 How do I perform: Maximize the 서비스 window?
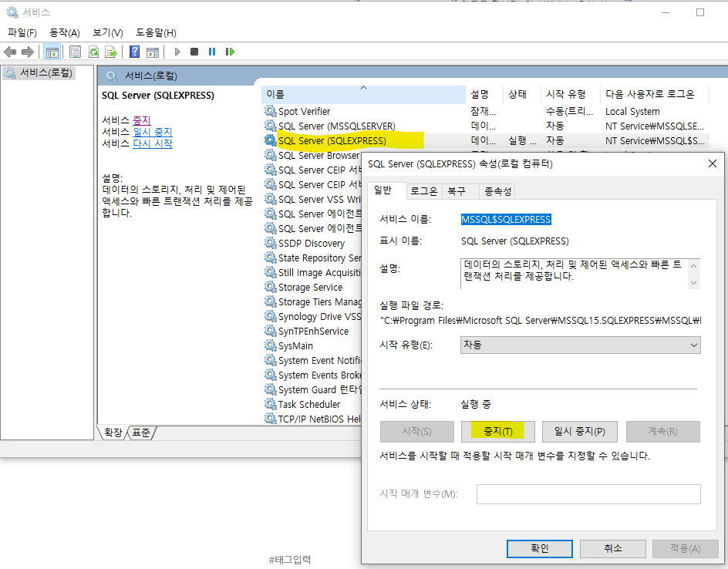click(700, 12)
